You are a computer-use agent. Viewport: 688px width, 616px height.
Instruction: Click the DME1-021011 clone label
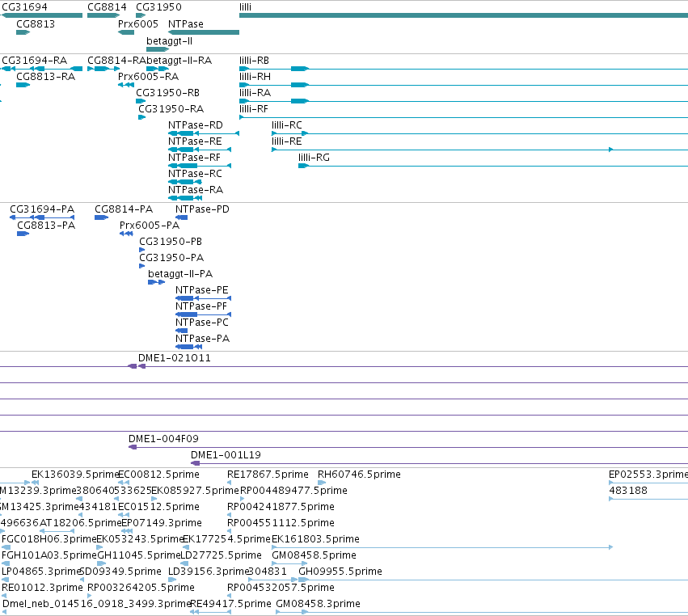coord(175,357)
